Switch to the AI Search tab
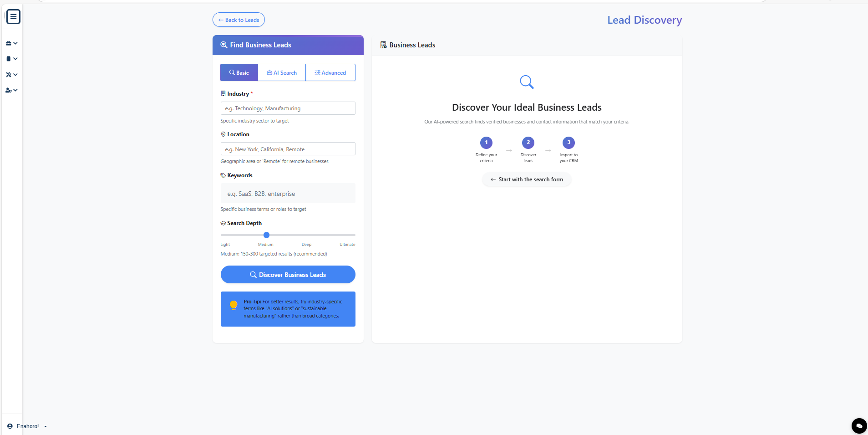 point(282,72)
